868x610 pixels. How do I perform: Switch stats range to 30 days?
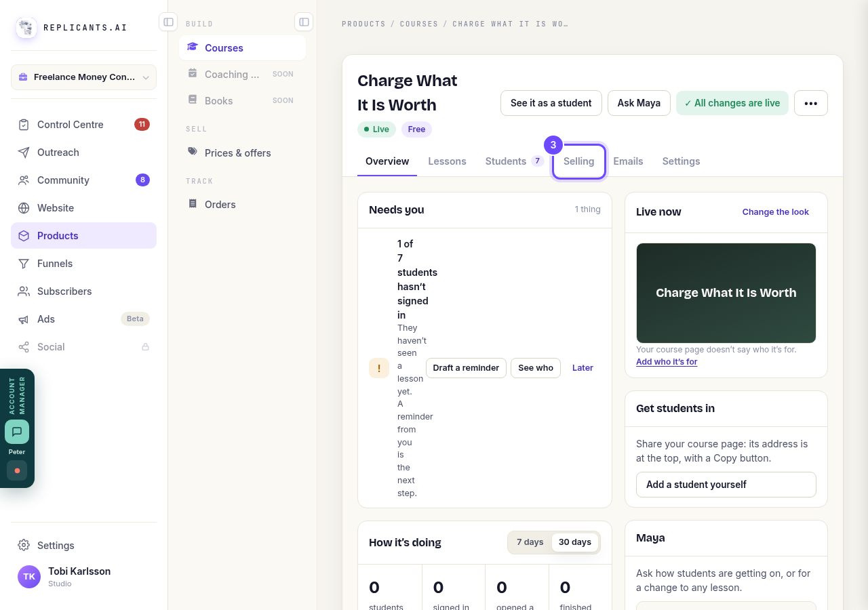click(575, 542)
